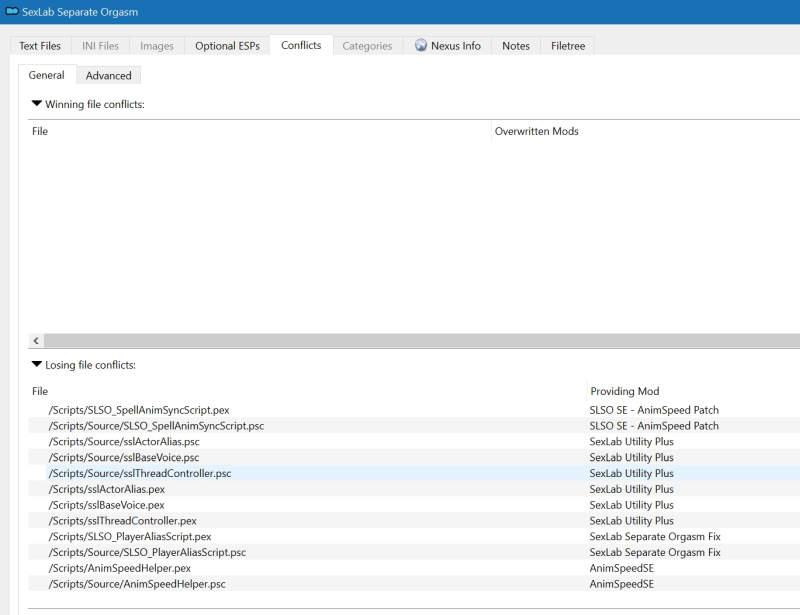Screen dimensions: 800x615
Task: Switch to the Notes tab
Action: tap(516, 45)
